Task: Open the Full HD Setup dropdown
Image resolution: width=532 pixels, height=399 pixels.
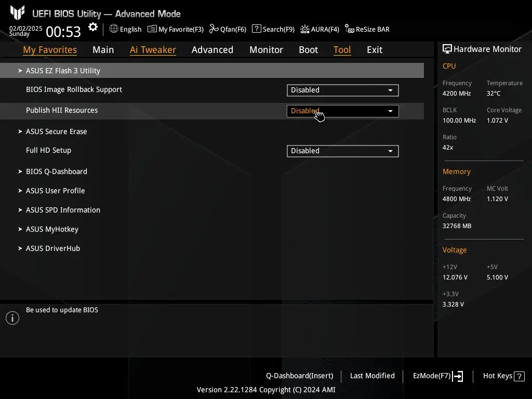Action: [343, 151]
